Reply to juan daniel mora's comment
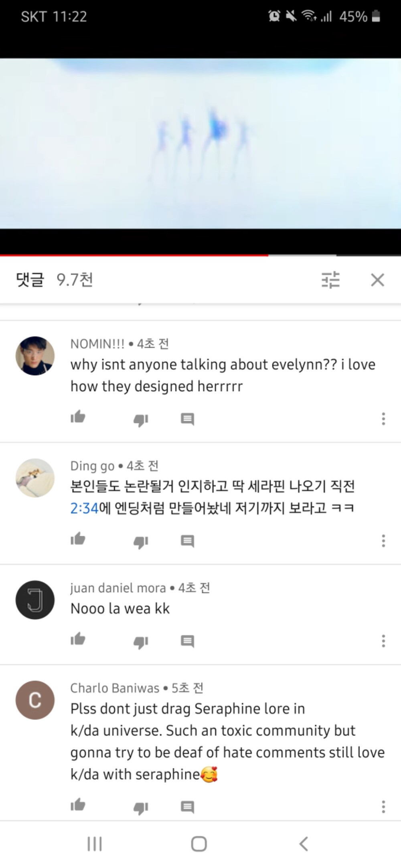Viewport: 401px width, 868px height. [x=187, y=641]
